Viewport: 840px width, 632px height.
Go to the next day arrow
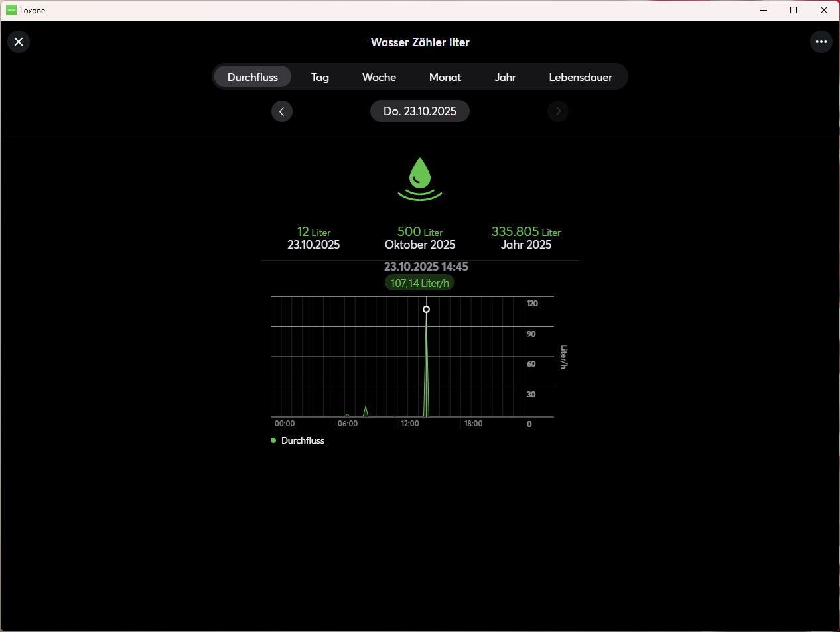point(558,111)
